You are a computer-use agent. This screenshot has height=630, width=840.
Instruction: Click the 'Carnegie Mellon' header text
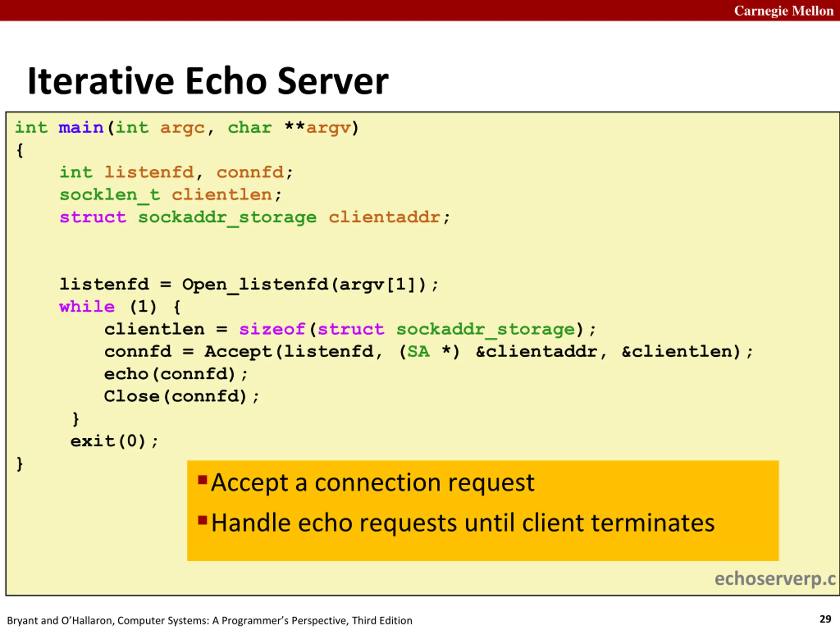pos(784,10)
